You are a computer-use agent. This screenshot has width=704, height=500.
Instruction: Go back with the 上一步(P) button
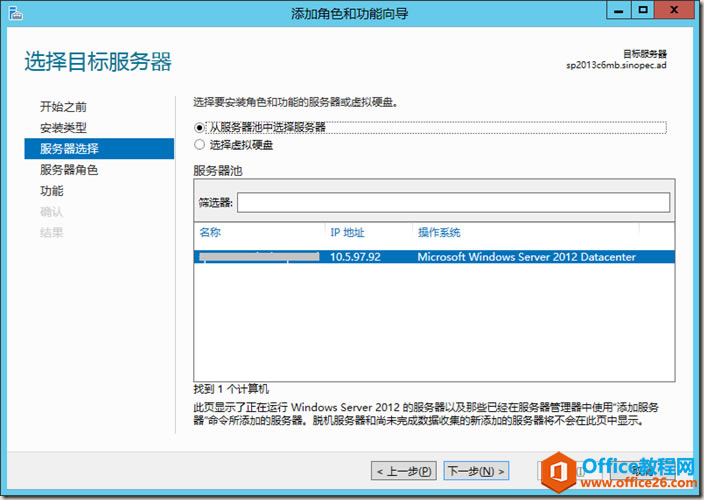coord(404,471)
